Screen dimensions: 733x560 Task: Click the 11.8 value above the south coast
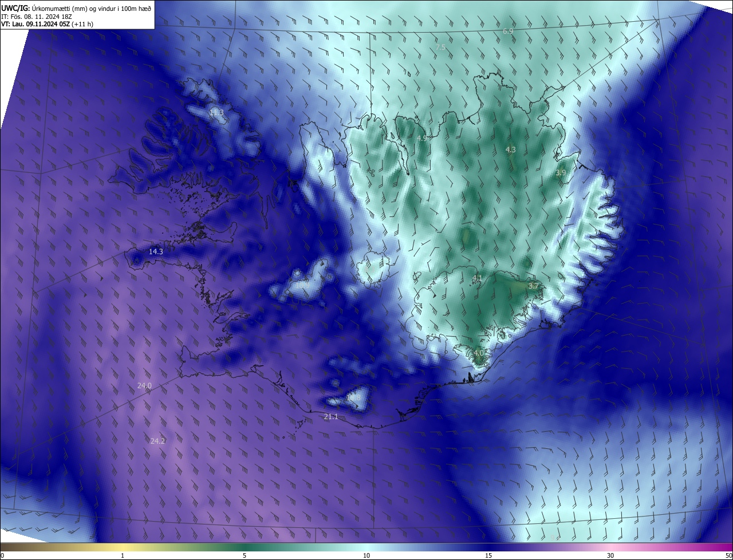coord(354,397)
